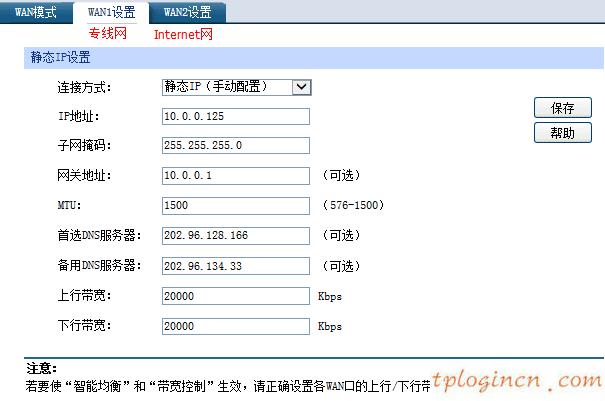Click the IP地址 input field

[236, 116]
